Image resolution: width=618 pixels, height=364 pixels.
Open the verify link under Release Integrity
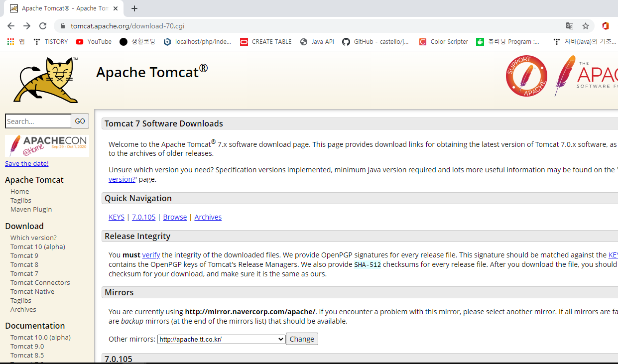[x=151, y=255]
